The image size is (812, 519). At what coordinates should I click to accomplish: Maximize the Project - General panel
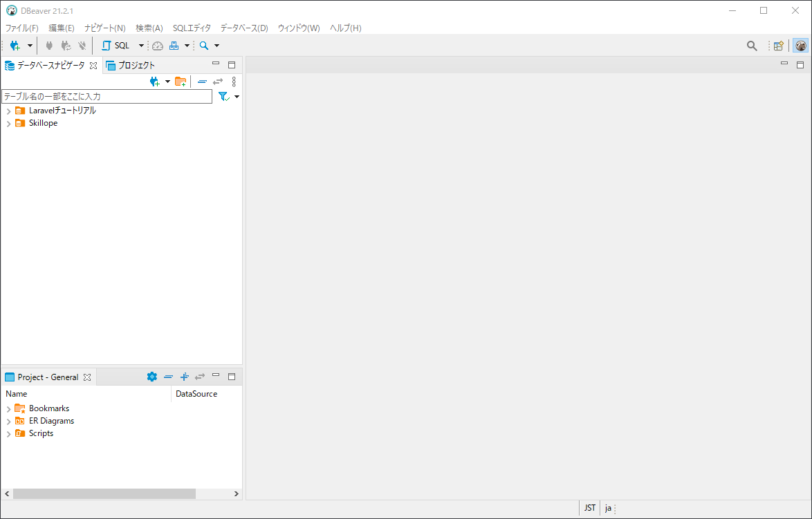[x=232, y=377]
